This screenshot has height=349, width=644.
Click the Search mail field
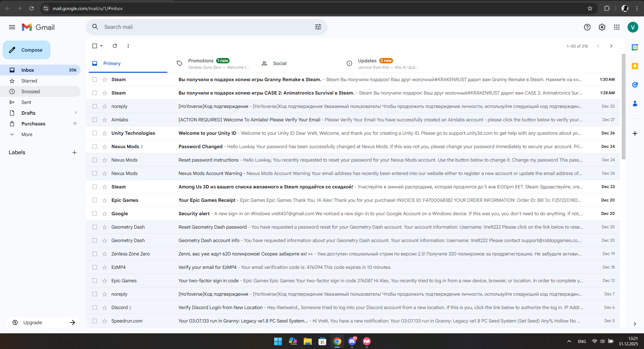tap(207, 27)
